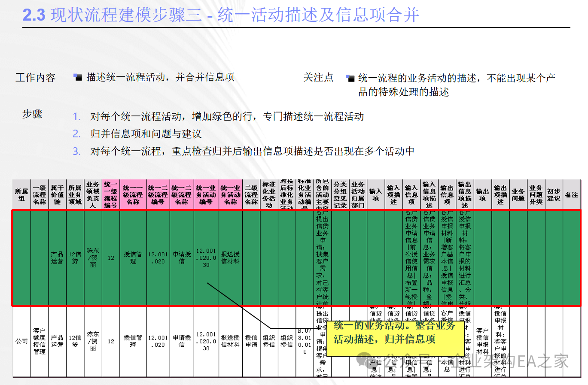
Task: Click the '客户授信申请材料' cell
Action: coord(482,341)
